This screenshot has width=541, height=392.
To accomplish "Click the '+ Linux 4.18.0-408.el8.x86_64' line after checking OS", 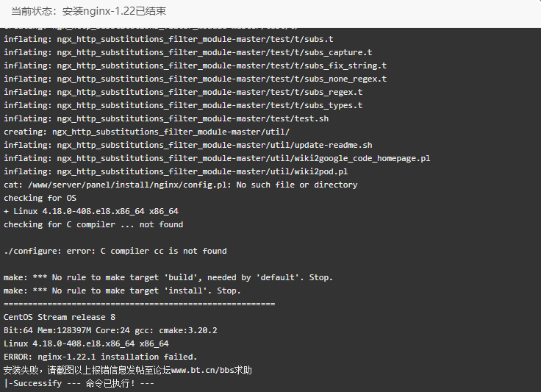I will tap(91, 211).
